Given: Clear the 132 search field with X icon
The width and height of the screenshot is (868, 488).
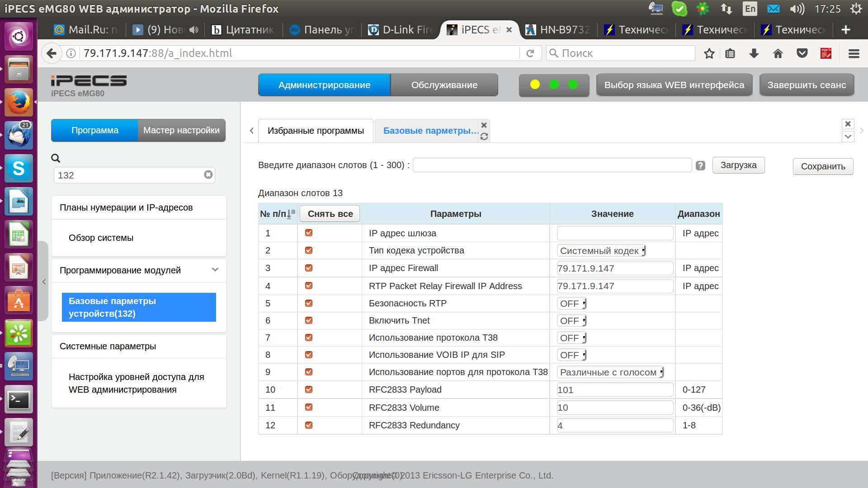Looking at the screenshot, I should 208,175.
